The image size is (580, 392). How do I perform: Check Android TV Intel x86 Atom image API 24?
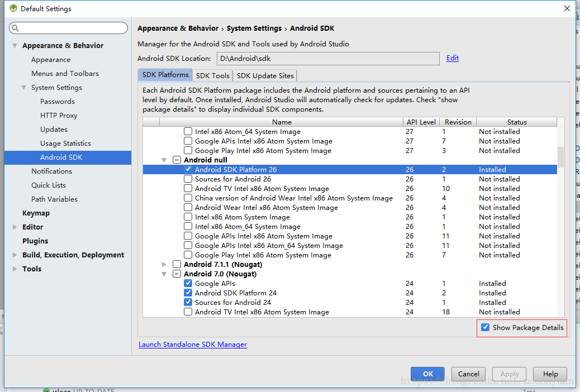point(188,312)
